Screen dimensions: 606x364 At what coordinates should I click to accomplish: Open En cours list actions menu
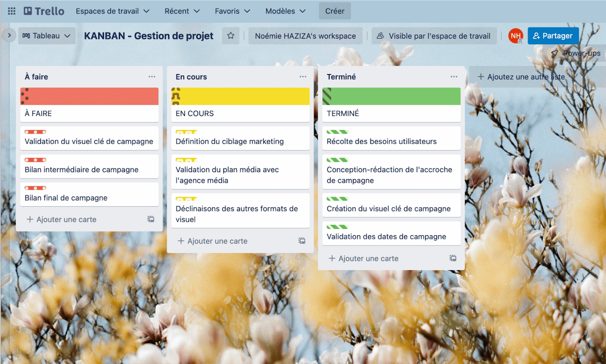[303, 77]
